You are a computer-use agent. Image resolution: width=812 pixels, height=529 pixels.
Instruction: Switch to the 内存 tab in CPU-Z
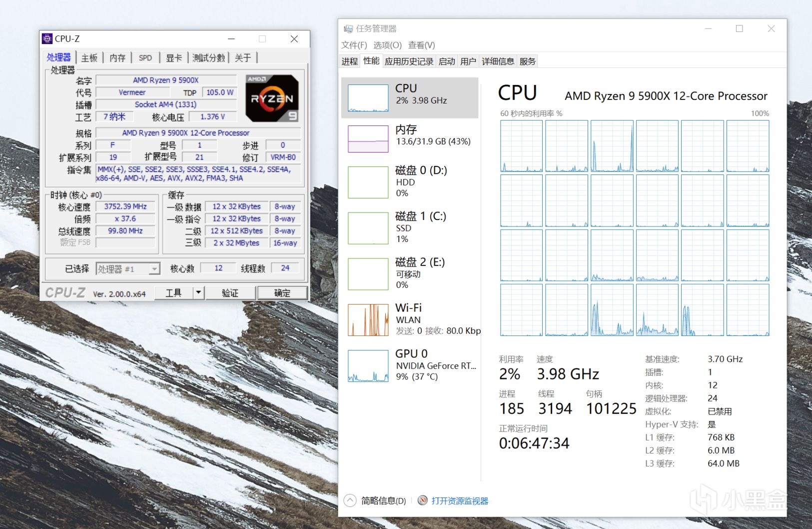tap(117, 58)
